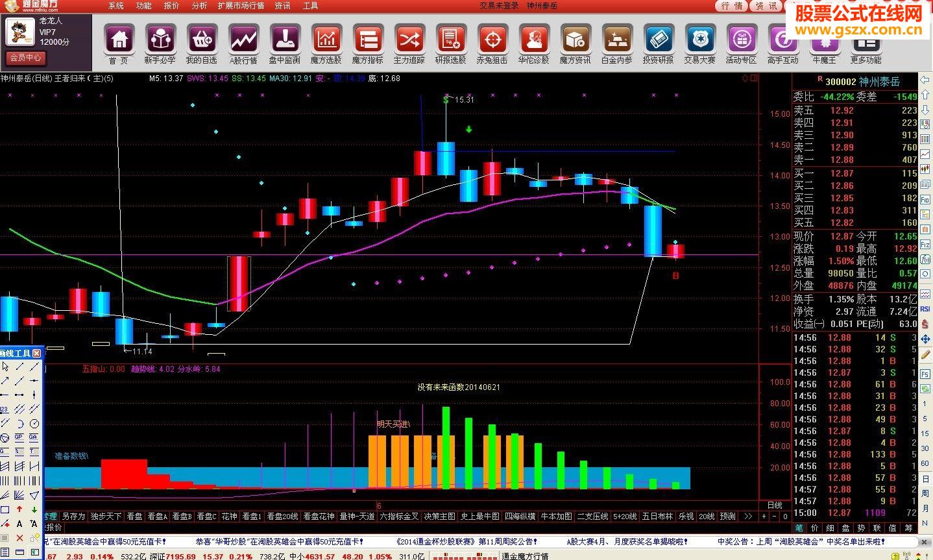Open the 首页 home toolbar icon

click(119, 38)
